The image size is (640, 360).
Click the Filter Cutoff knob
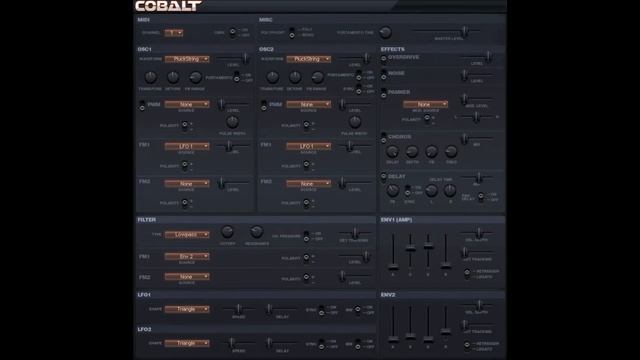click(227, 232)
